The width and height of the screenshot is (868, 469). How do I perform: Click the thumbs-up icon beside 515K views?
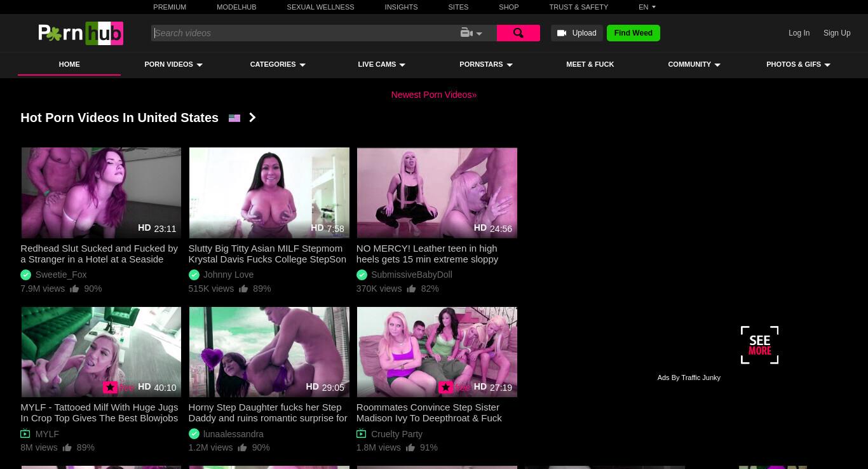click(243, 289)
